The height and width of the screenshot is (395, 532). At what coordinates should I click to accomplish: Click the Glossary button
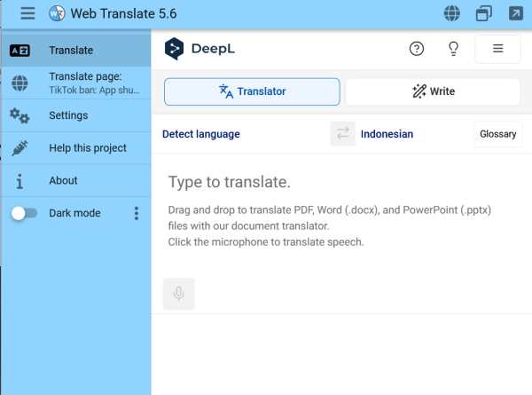click(497, 134)
